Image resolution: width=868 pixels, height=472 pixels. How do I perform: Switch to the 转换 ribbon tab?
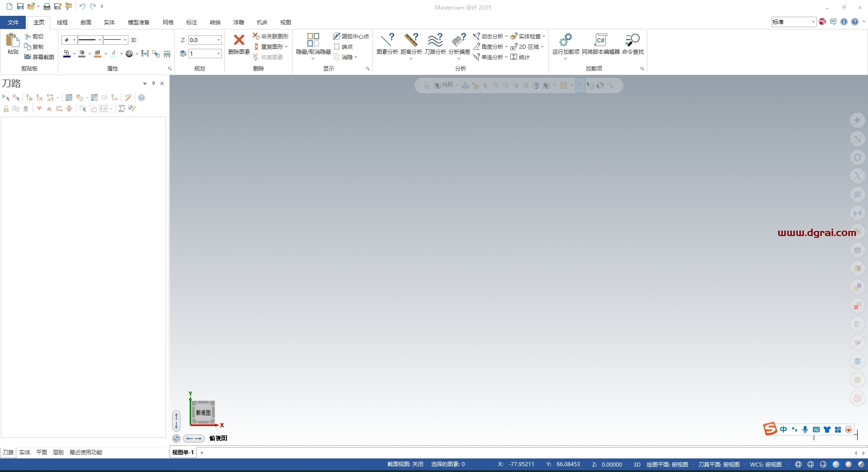[x=215, y=23]
